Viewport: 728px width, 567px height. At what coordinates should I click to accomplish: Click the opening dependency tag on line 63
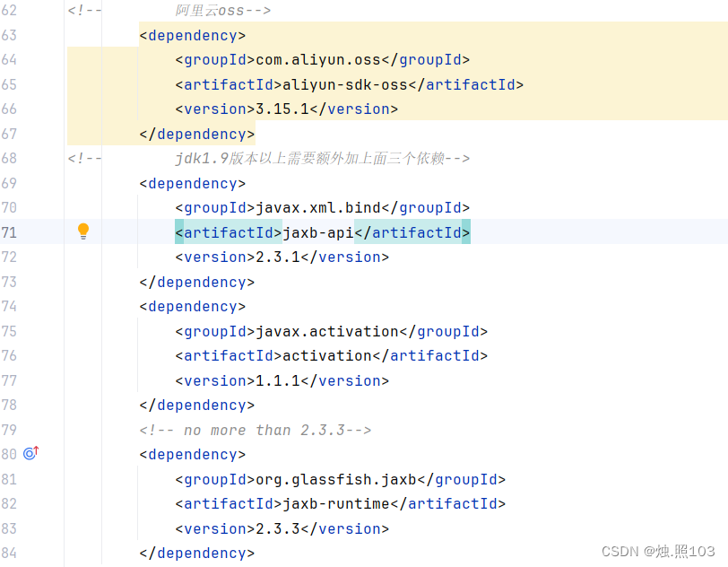click(193, 36)
